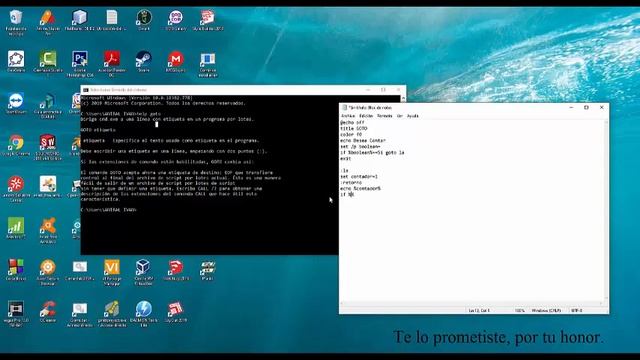This screenshot has height=360, width=640.
Task: Click the UTF-8 encoding status bar entry
Action: coord(576,311)
